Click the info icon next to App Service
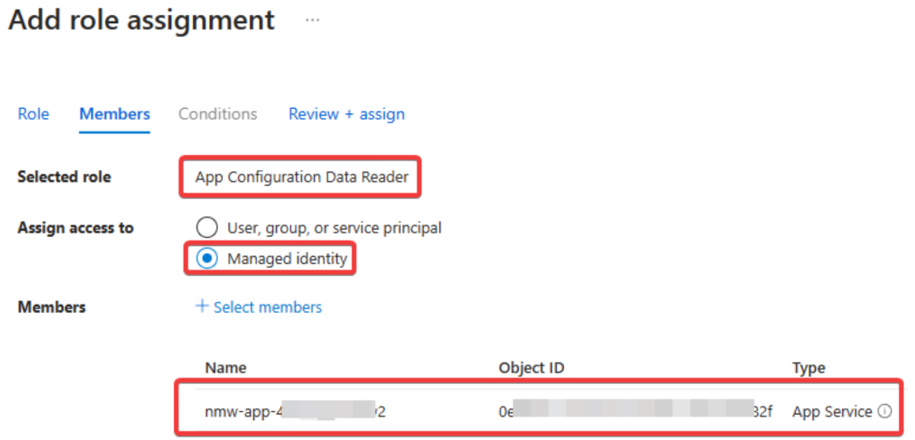Screen dimensions: 915x440 [x=885, y=411]
